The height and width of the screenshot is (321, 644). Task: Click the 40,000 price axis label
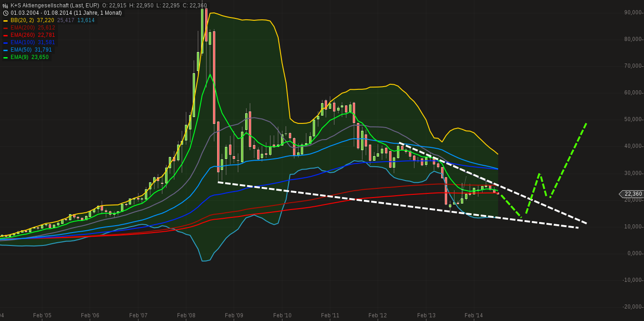pos(633,146)
